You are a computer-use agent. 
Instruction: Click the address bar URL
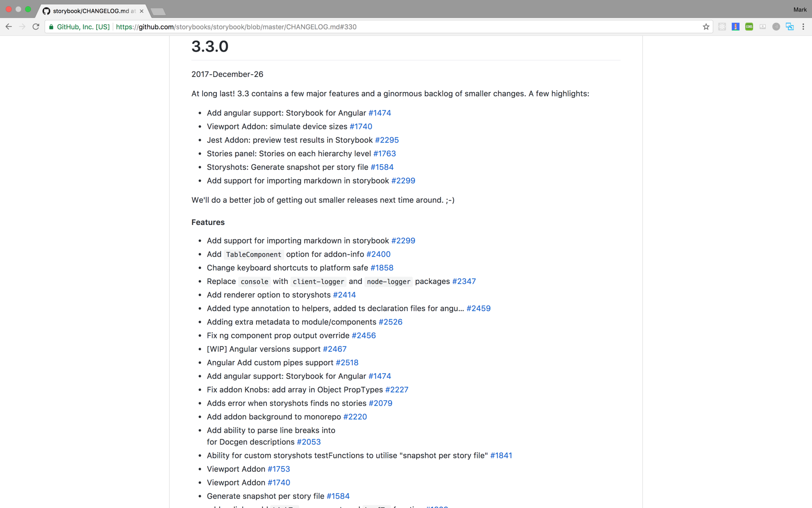click(x=236, y=27)
